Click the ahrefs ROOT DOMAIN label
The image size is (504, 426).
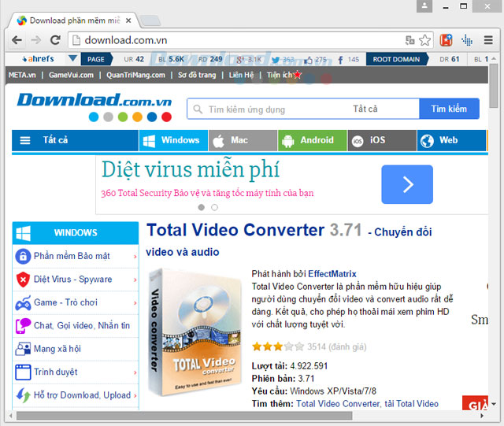[396, 60]
